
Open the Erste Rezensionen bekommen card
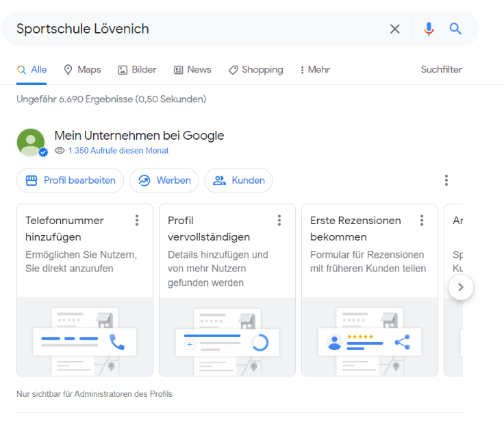[x=370, y=290]
